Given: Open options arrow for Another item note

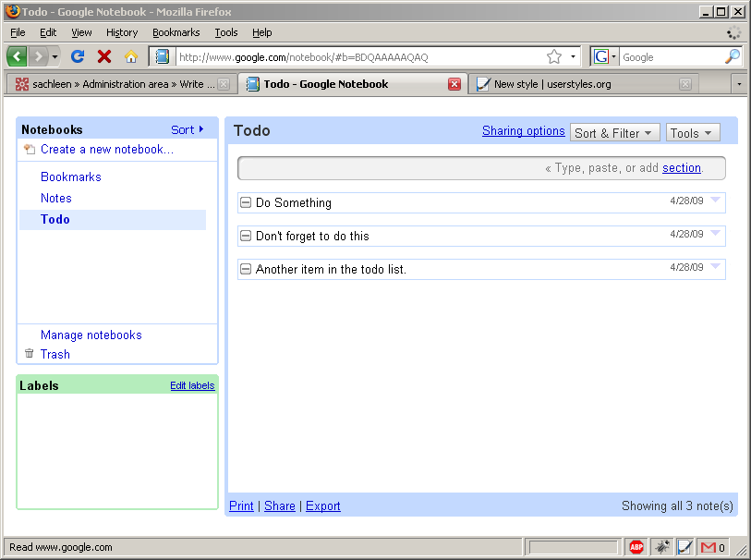Looking at the screenshot, I should (715, 266).
